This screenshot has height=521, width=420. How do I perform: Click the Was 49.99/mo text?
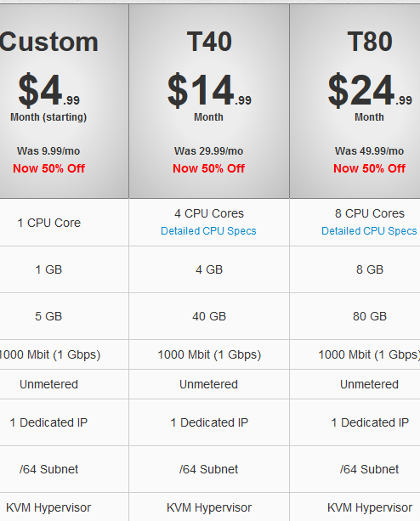tap(370, 151)
